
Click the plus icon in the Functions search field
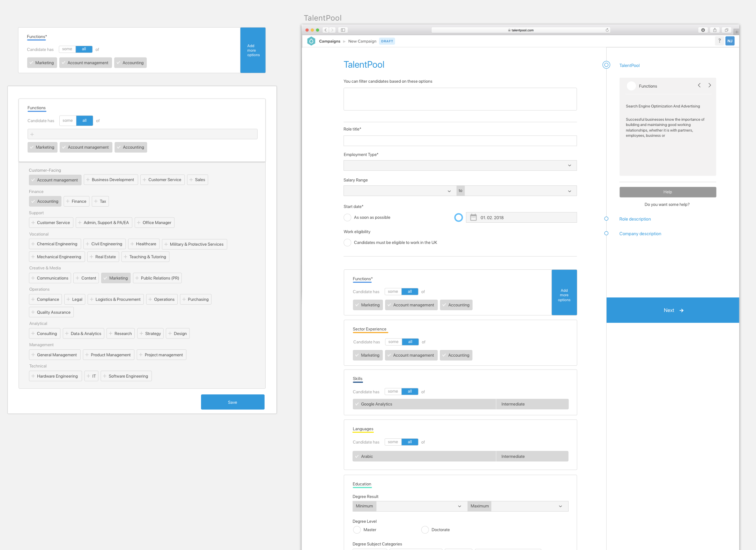coord(32,134)
